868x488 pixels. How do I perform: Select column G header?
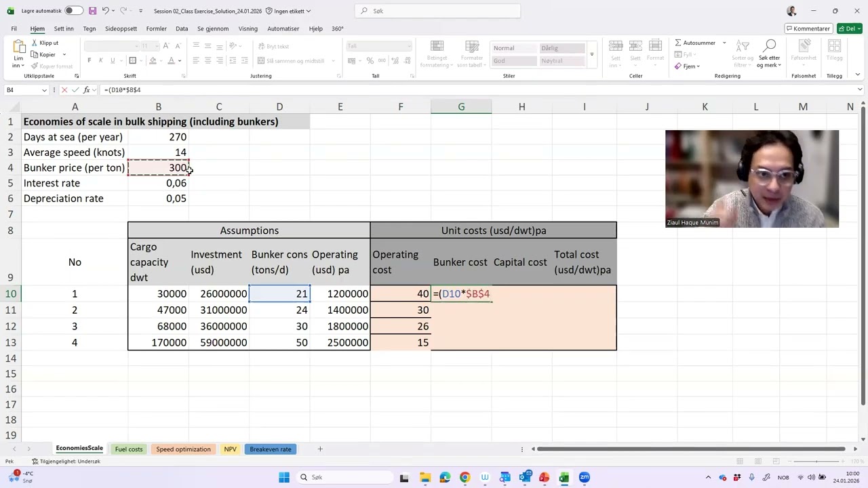pyautogui.click(x=461, y=106)
